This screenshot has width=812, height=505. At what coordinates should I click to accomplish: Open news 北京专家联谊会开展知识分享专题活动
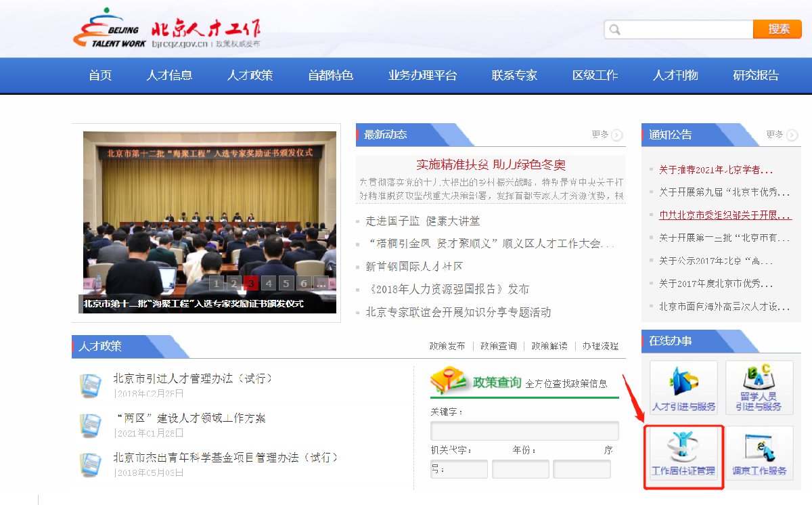click(x=458, y=312)
